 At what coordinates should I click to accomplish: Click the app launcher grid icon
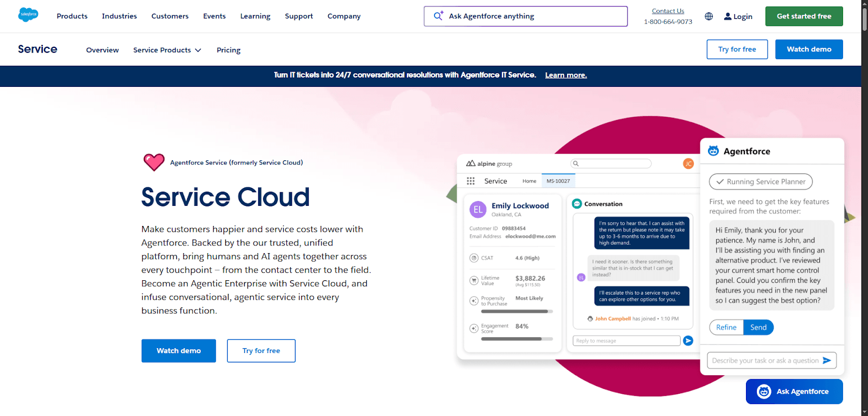(470, 181)
